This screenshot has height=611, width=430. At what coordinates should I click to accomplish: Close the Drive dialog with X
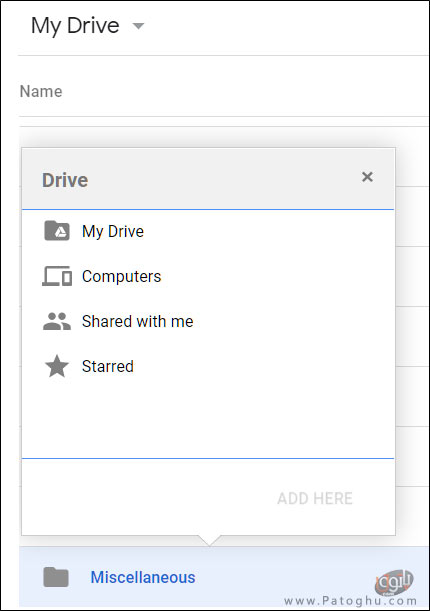[367, 177]
